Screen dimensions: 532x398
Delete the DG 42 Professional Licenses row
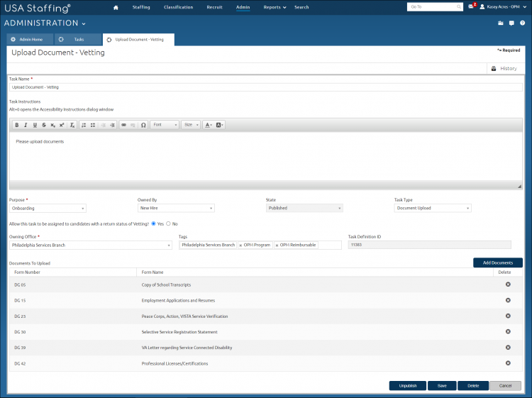click(508, 363)
